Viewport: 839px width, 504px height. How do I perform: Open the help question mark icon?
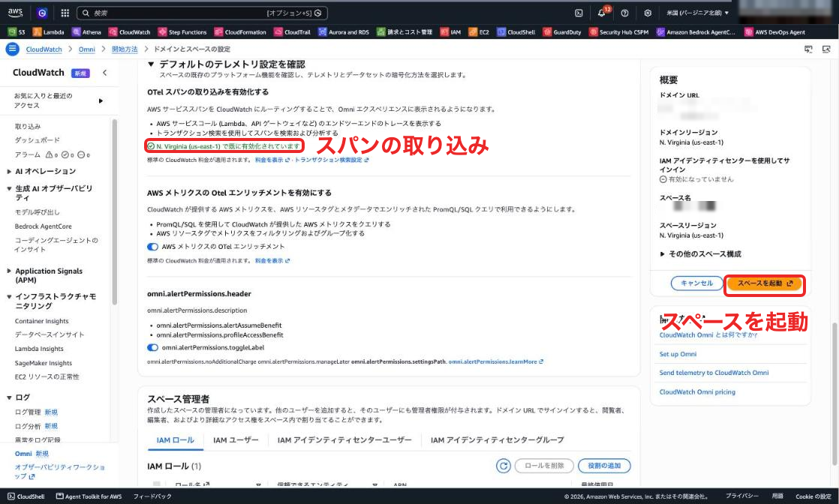pyautogui.click(x=624, y=13)
